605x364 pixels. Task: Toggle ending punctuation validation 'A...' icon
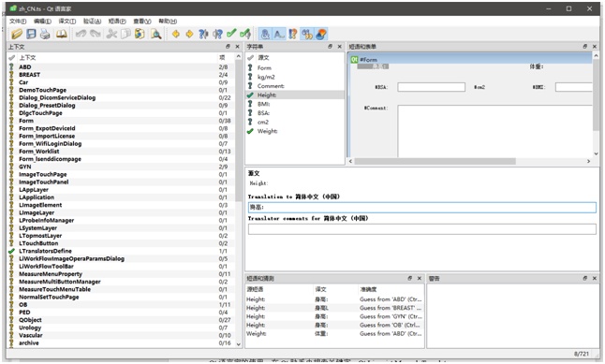(279, 34)
